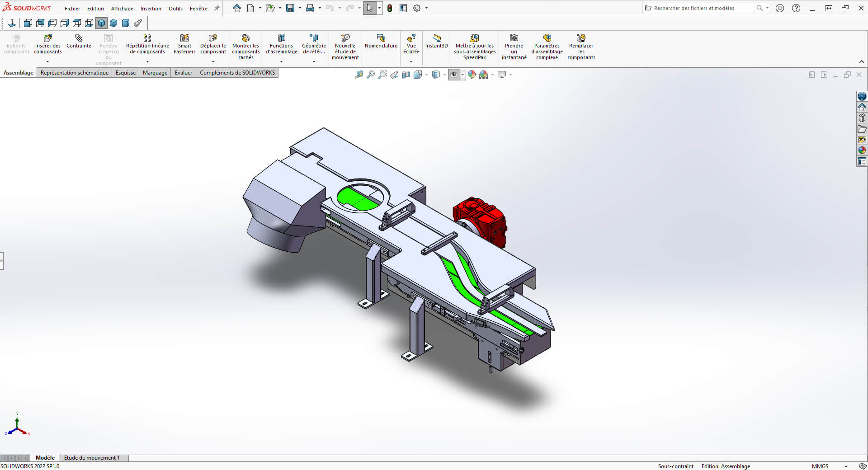
Task: Select the red gearmotor in the model
Action: (x=480, y=221)
